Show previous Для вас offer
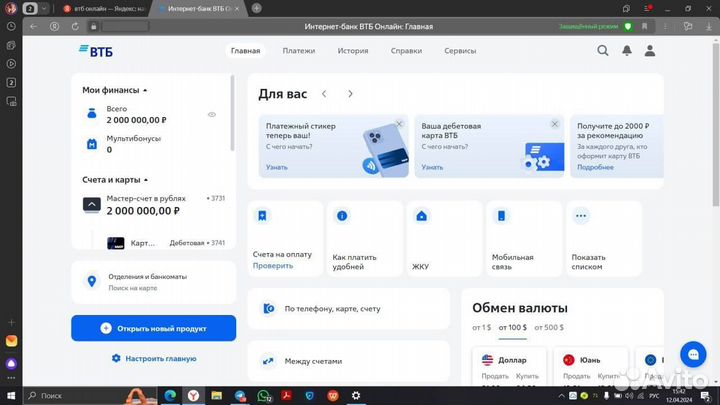This screenshot has width=720, height=405. point(324,94)
